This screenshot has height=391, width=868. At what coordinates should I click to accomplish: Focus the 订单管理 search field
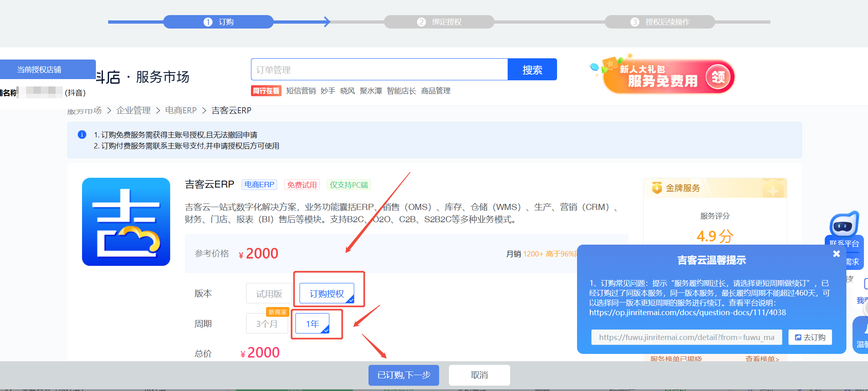click(x=380, y=70)
